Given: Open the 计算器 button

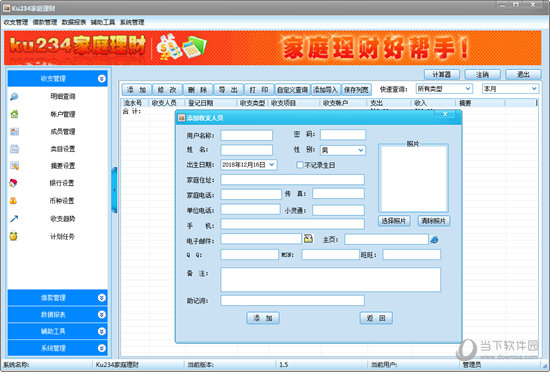Looking at the screenshot, I should pyautogui.click(x=442, y=74).
